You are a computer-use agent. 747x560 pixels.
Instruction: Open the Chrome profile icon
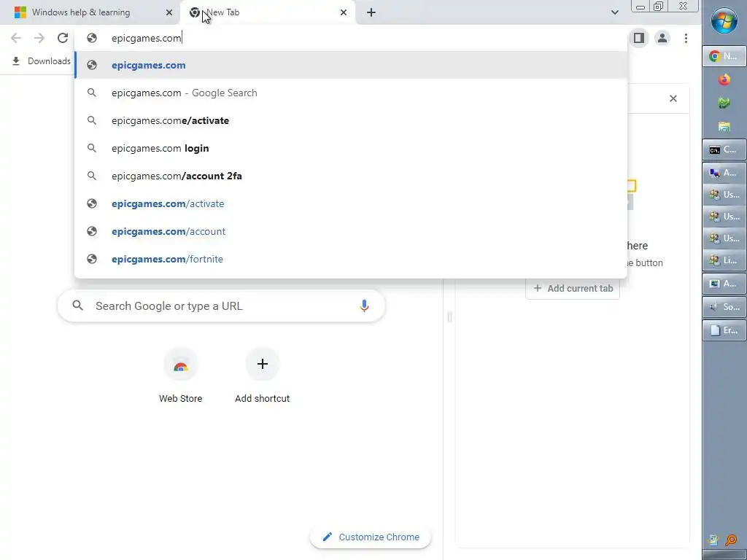point(662,38)
